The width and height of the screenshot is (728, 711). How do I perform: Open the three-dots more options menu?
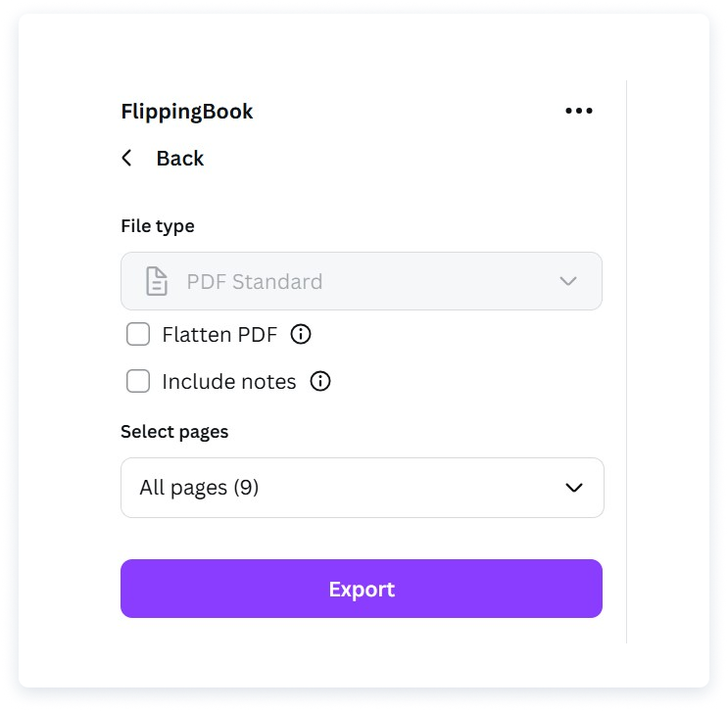pyautogui.click(x=578, y=111)
